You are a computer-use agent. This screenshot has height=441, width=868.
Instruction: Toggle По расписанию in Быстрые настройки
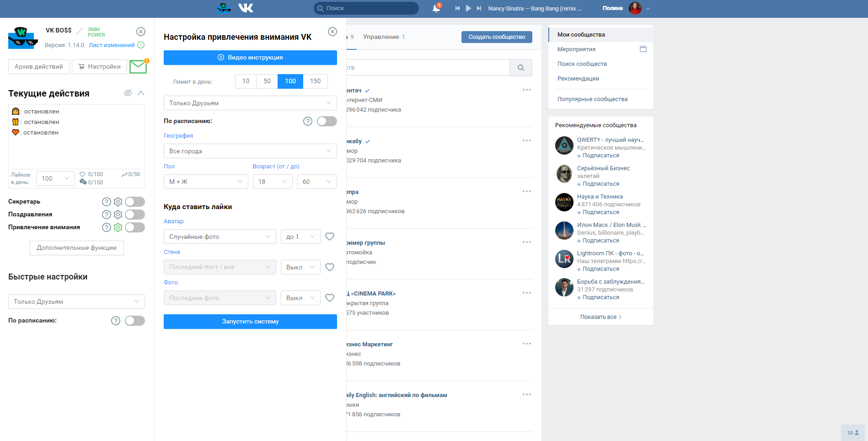click(x=135, y=321)
